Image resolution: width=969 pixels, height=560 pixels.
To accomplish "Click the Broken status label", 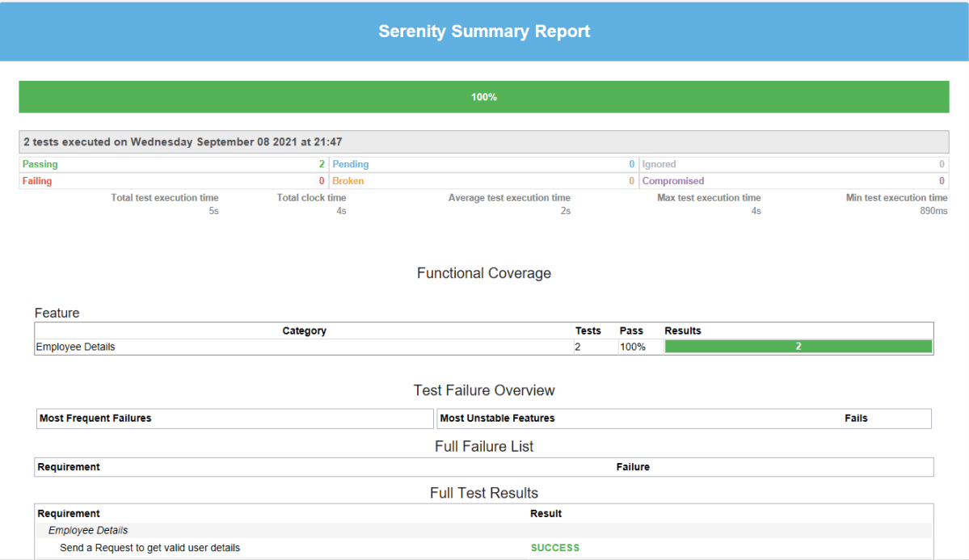I will pos(348,181).
